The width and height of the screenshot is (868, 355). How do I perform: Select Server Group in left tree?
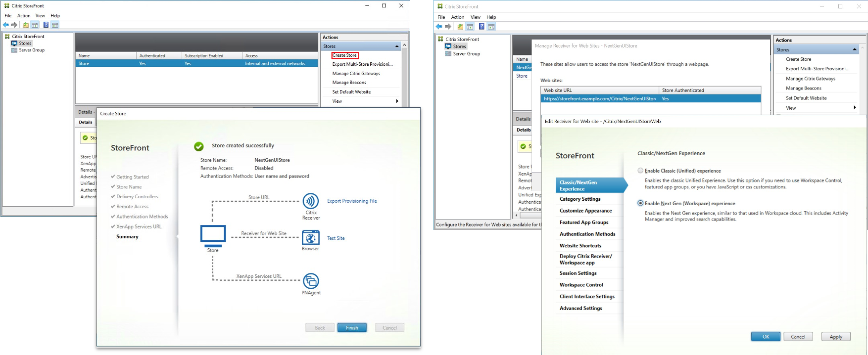tap(32, 50)
